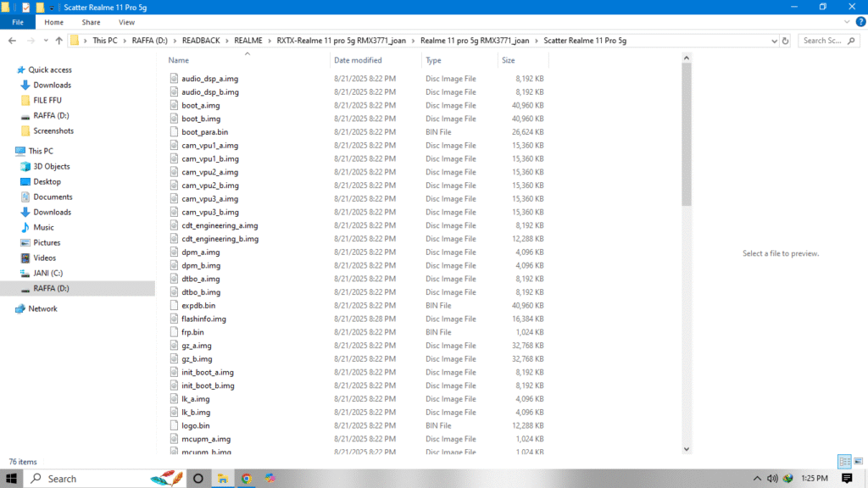Click the speaker icon in the system tray
This screenshot has height=488, width=868.
click(x=772, y=478)
